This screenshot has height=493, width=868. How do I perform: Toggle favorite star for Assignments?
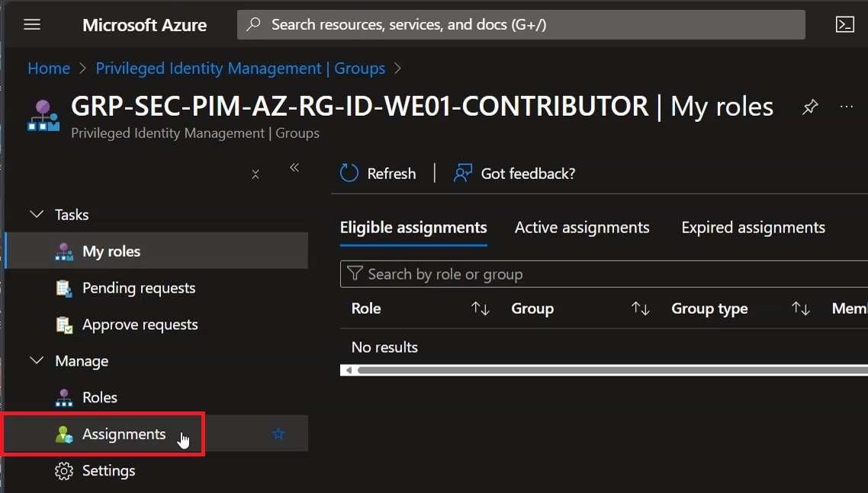(278, 434)
